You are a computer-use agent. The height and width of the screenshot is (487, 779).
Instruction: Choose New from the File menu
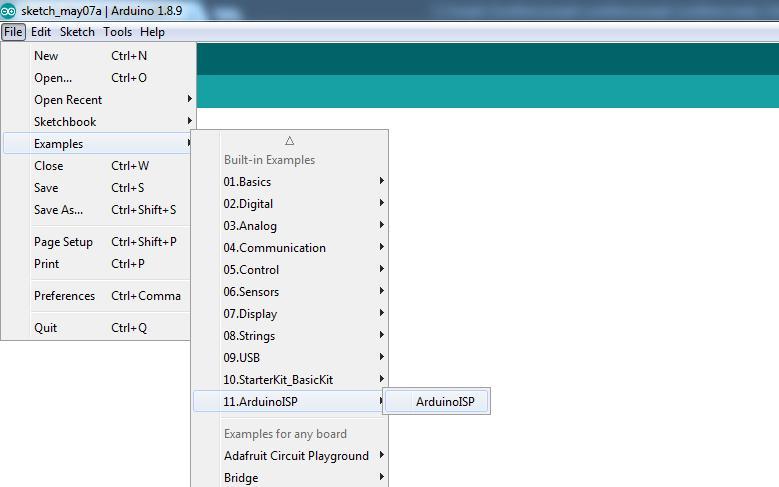(97, 56)
